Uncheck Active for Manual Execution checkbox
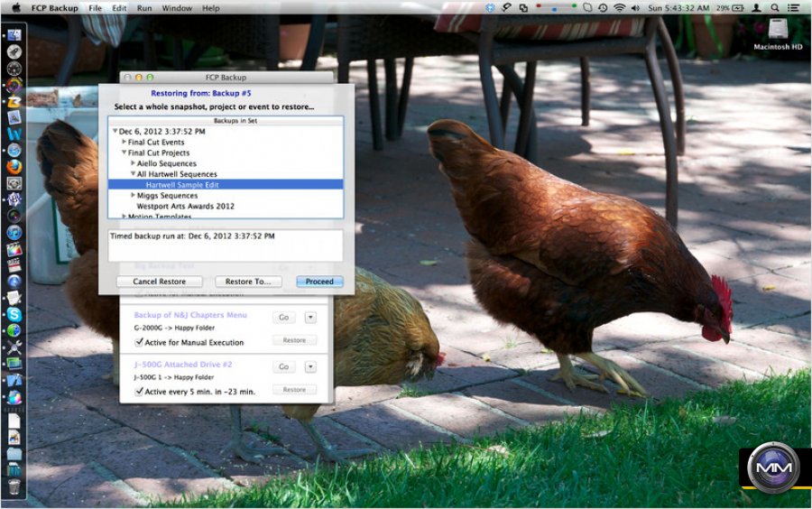812x509 pixels. pyautogui.click(x=139, y=343)
